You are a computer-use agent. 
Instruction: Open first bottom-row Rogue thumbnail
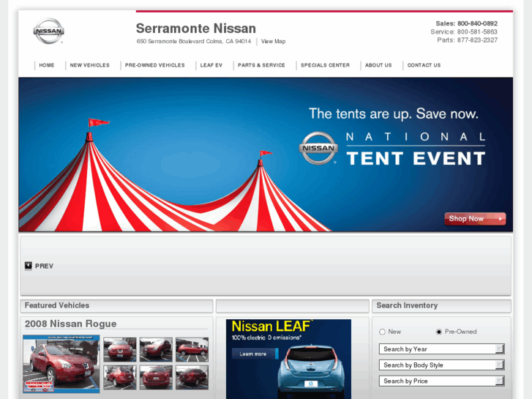(120, 377)
